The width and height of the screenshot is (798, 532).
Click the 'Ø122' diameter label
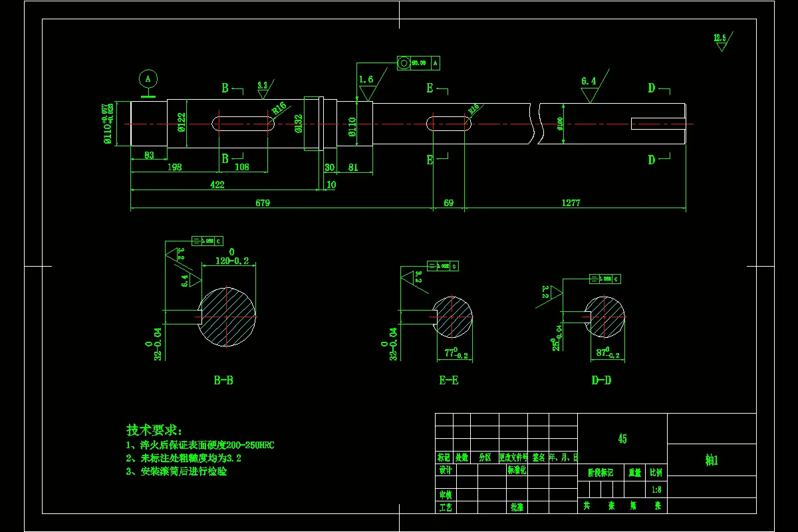tap(182, 123)
